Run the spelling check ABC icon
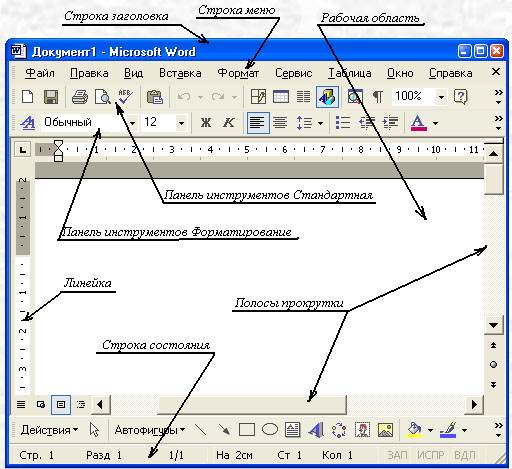 pos(126,97)
